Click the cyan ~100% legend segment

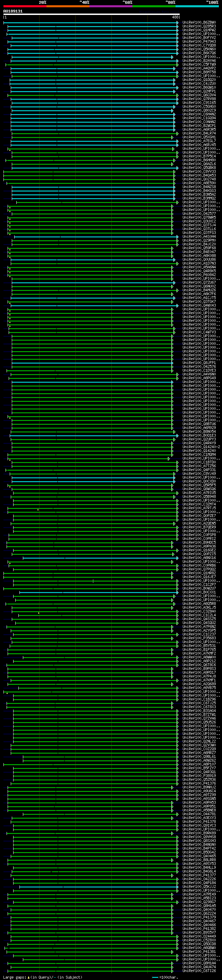click(197, 6)
